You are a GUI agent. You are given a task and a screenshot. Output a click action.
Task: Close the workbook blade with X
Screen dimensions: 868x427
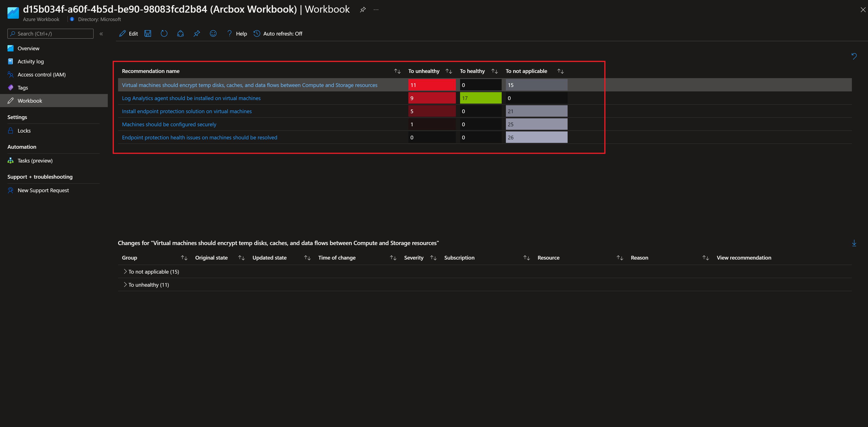click(863, 10)
